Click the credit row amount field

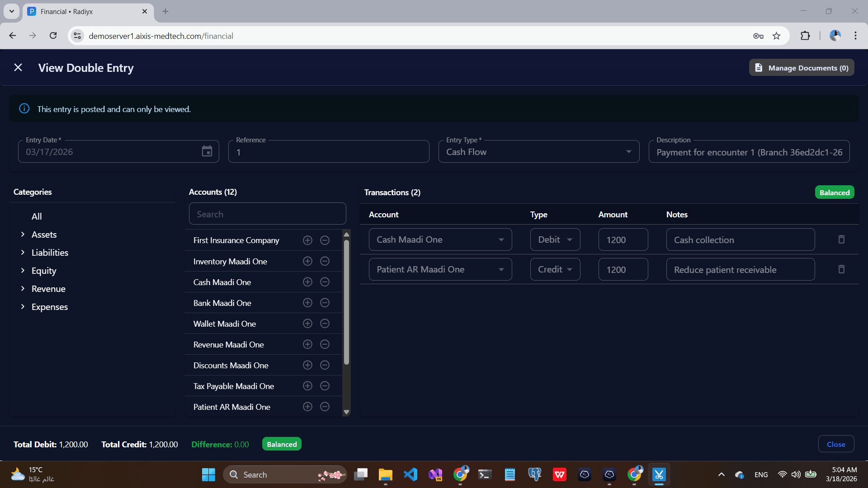623,270
